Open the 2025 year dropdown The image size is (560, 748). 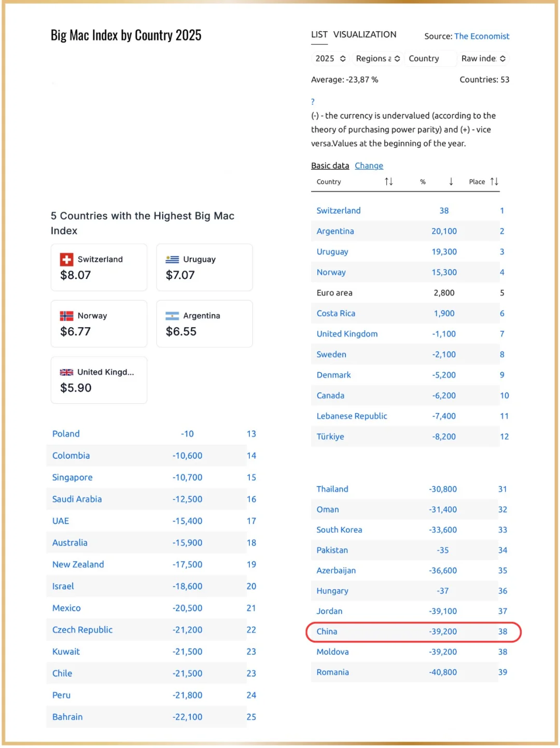point(330,59)
